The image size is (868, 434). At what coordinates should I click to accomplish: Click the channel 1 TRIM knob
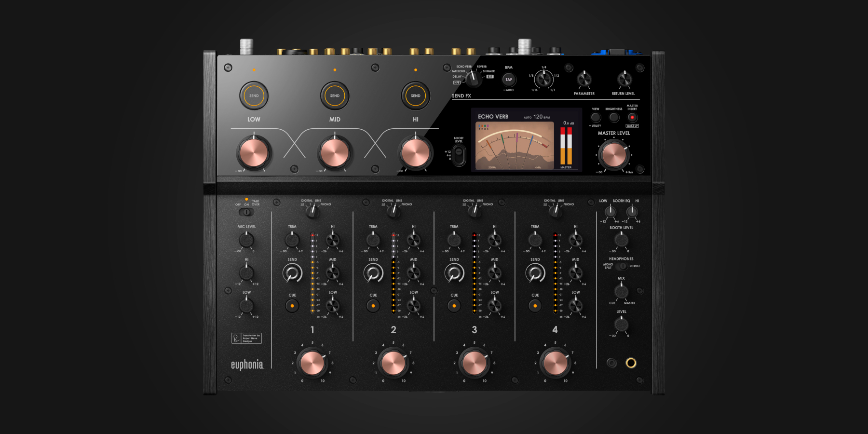point(292,240)
